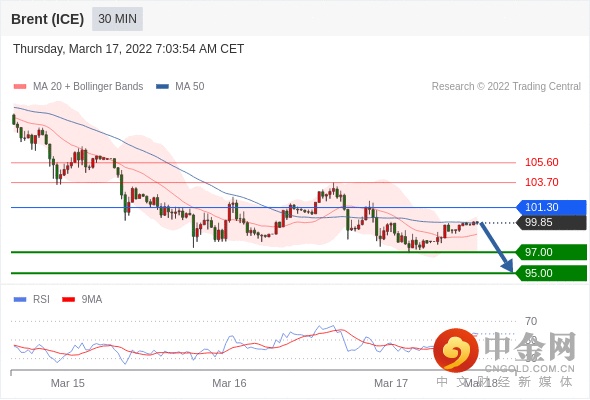Click the '9MA' legend label
The width and height of the screenshot is (590, 400).
92,300
